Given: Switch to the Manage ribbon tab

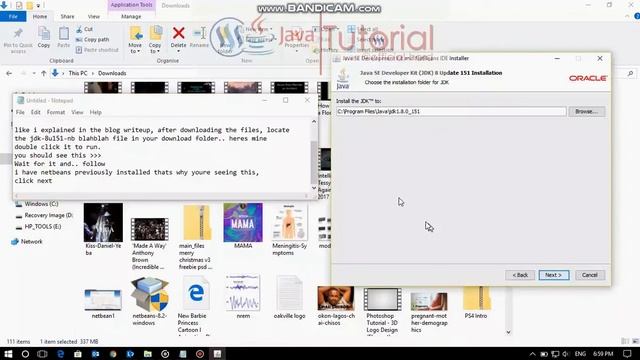Looking at the screenshot, I should pyautogui.click(x=131, y=16).
